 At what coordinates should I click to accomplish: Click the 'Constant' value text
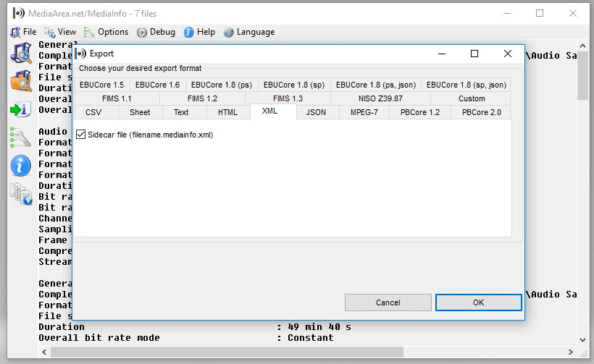311,338
